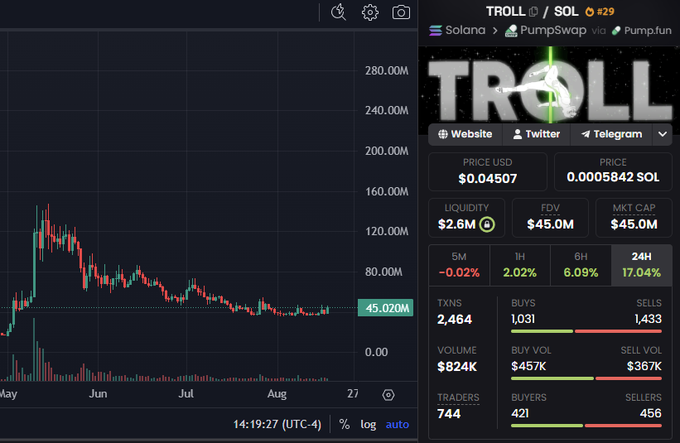Click the LIQUIDITY $2.6M value
Image resolution: width=680 pixels, height=443 pixels.
[x=457, y=224]
